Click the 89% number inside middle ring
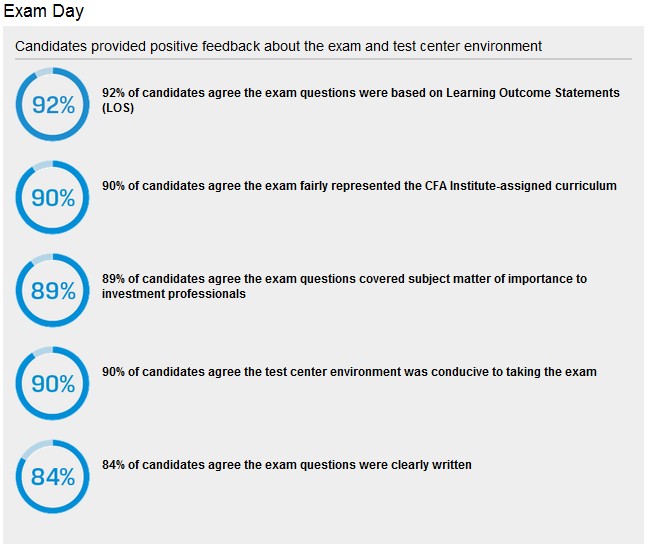The width and height of the screenshot is (652, 548). tap(53, 291)
